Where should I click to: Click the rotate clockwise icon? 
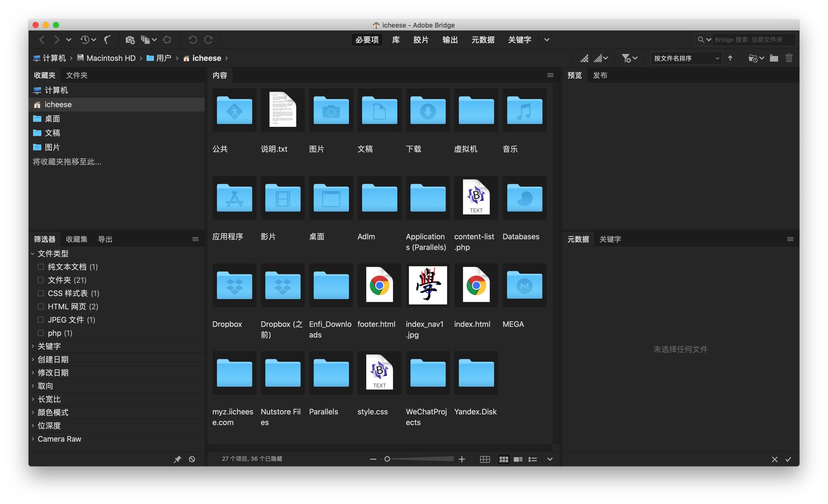pos(209,39)
